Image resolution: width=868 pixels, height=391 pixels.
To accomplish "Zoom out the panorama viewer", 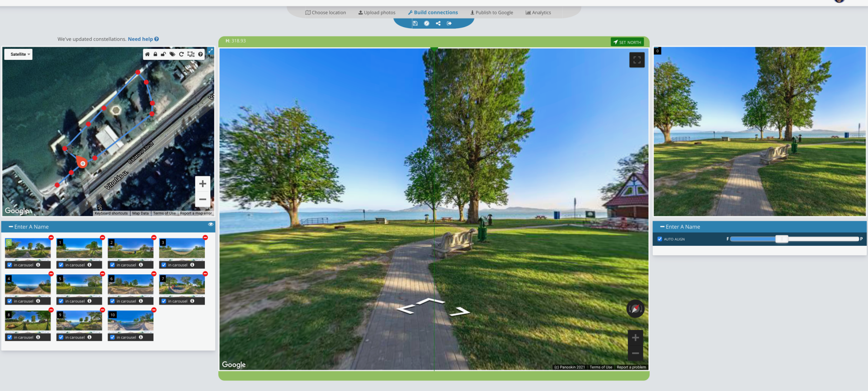I will coord(635,353).
